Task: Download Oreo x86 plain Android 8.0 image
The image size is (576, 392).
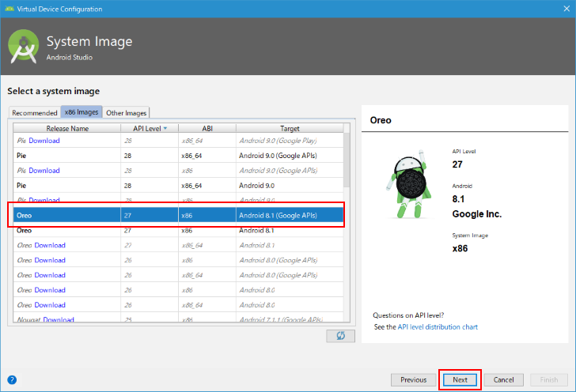Action: [50, 290]
